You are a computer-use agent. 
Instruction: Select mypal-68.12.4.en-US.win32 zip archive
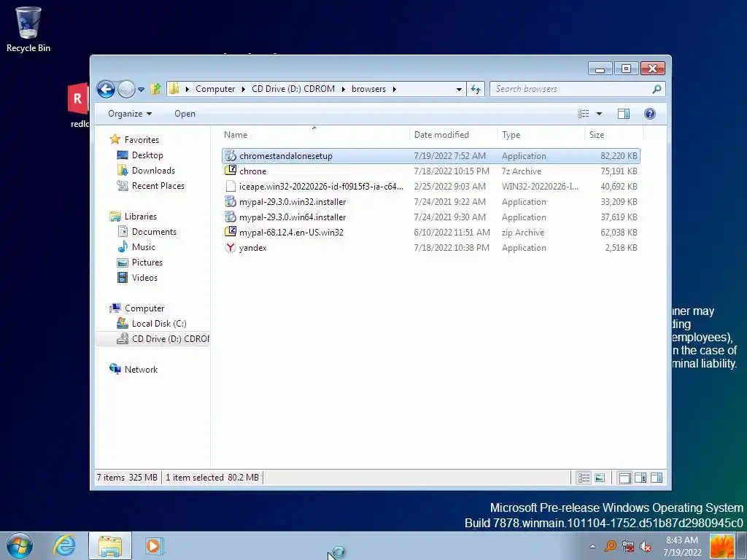tap(430, 233)
